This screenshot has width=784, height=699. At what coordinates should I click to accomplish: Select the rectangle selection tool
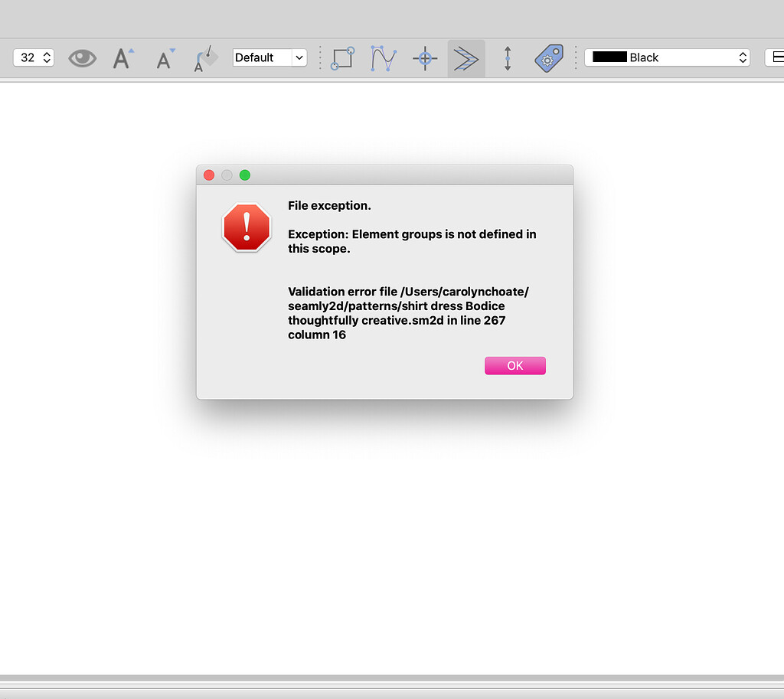point(342,57)
